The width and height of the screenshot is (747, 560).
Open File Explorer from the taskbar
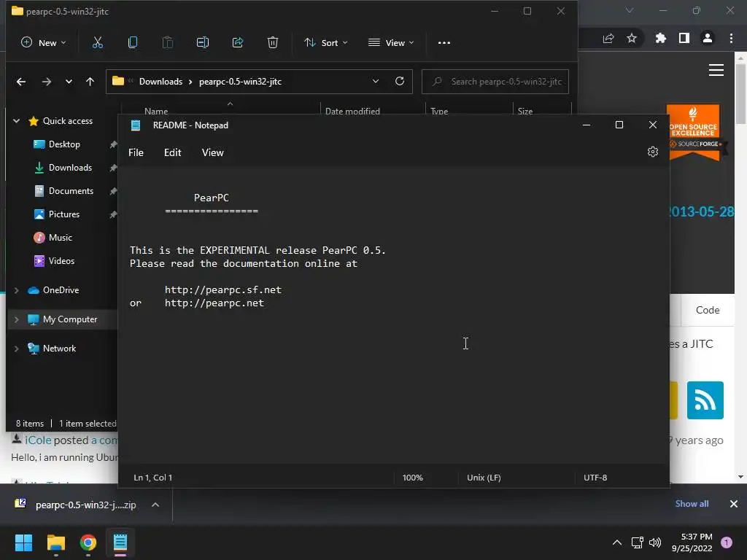[56, 542]
